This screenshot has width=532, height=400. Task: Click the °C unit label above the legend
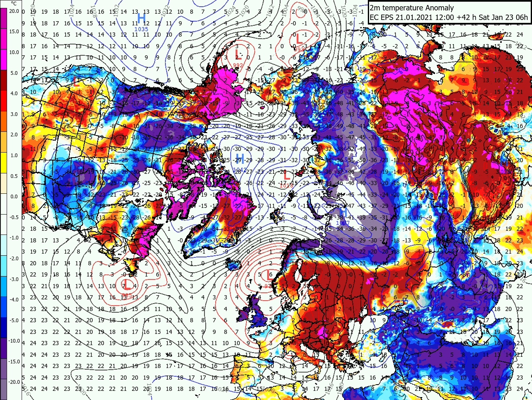click(14, 3)
